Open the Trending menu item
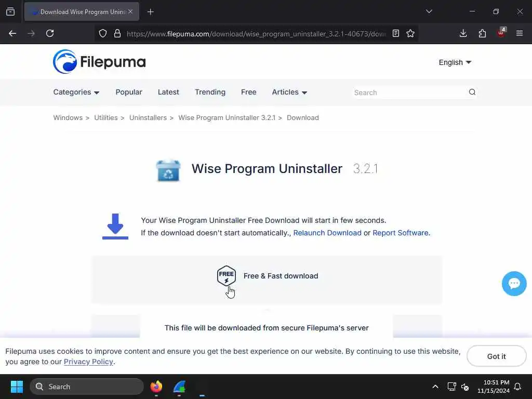The width and height of the screenshot is (532, 399). (x=210, y=92)
